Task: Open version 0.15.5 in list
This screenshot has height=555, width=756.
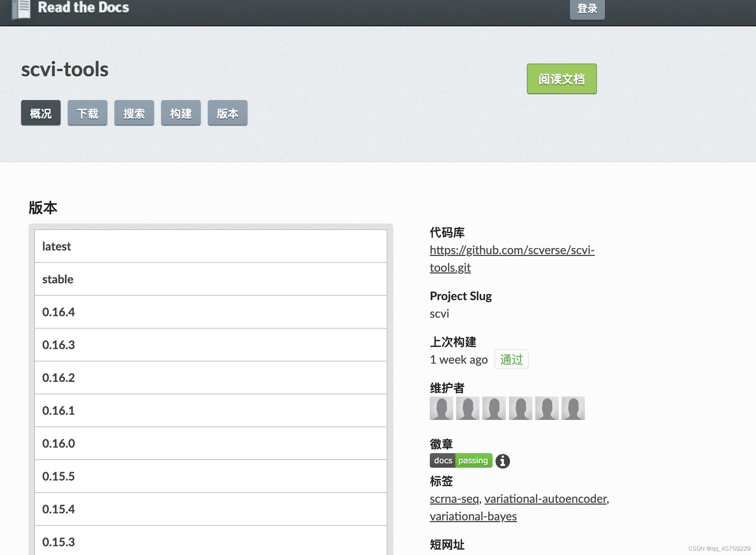Action: coord(58,476)
